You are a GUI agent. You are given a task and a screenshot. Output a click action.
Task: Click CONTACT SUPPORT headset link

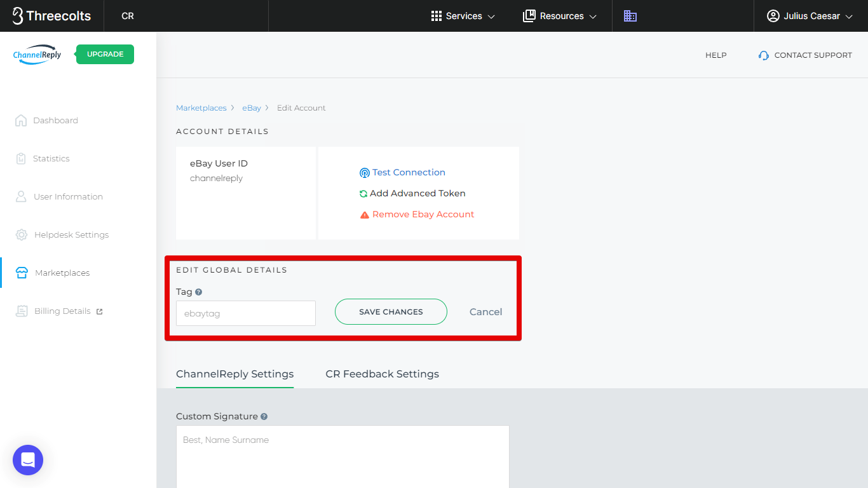pos(805,55)
